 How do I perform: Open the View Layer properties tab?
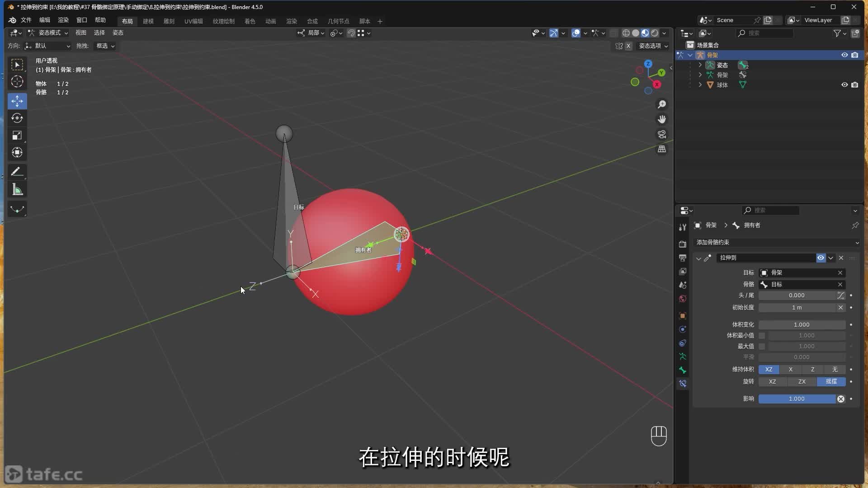coord(683,271)
